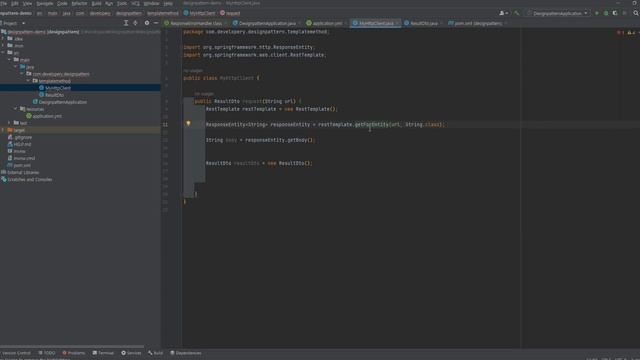This screenshot has height=360, width=640.
Task: Click the Debug bug icon
Action: pos(606,13)
